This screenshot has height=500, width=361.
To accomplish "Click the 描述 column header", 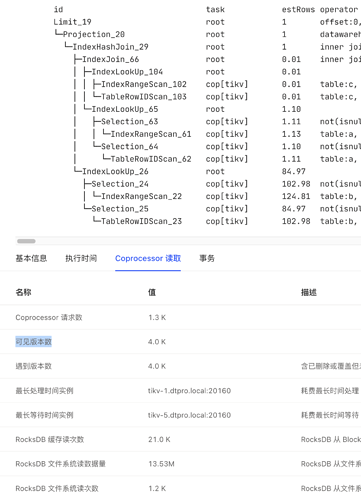I will pos(309,292).
